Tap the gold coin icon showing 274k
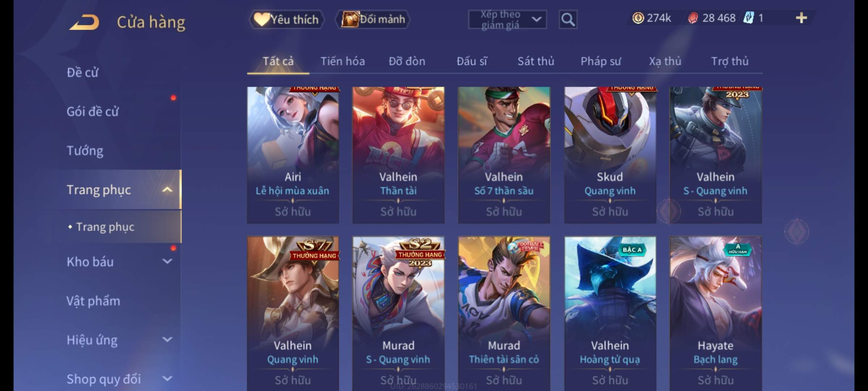Screen dimensions: 868x391 [638, 18]
